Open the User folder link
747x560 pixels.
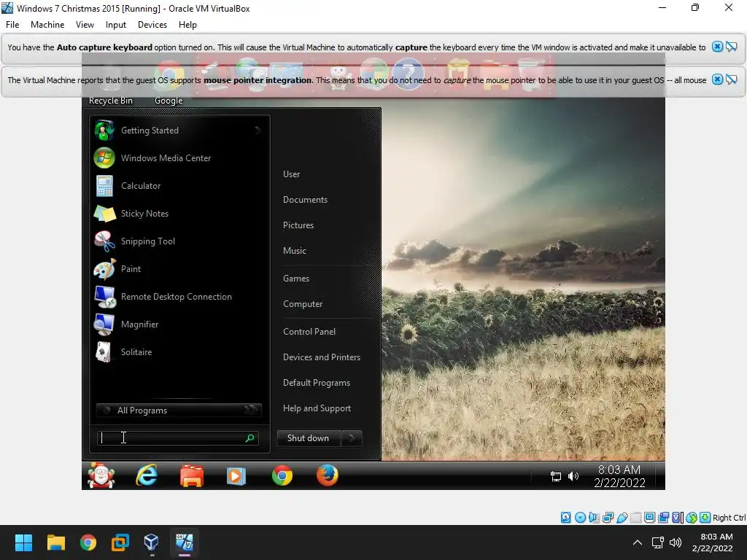[x=292, y=174]
